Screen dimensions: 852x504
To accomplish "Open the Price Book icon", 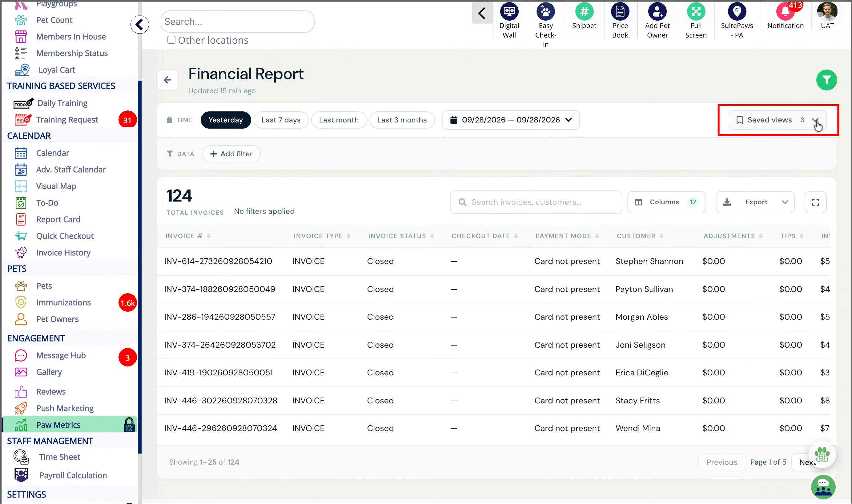I will point(620,12).
